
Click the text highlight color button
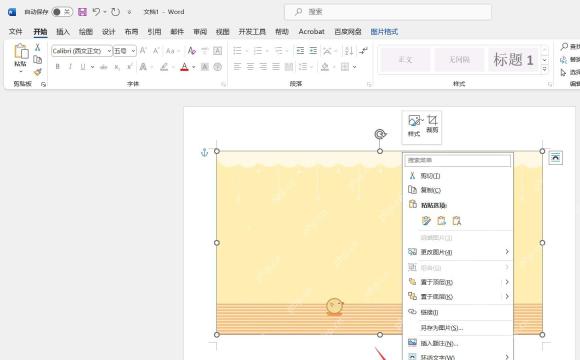point(164,67)
